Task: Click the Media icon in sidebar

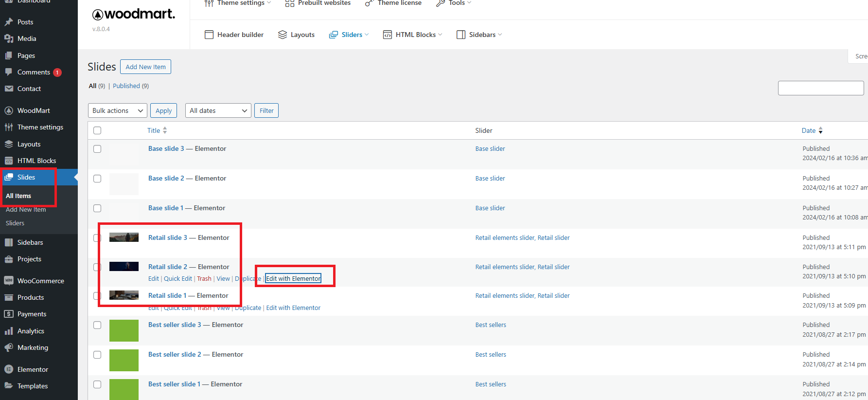Action: pyautogui.click(x=9, y=38)
